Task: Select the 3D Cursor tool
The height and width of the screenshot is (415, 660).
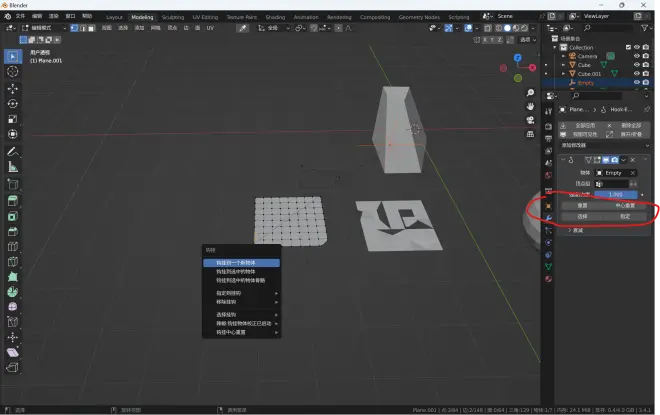Action: coord(13,72)
